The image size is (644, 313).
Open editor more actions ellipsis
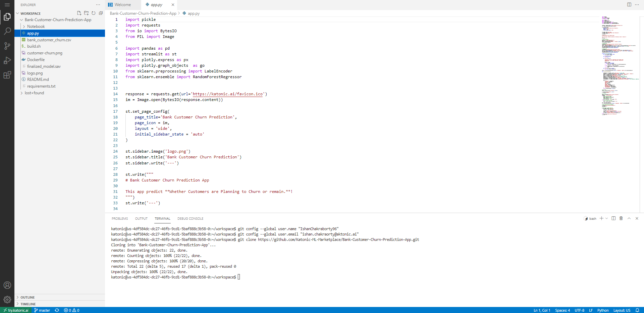[x=637, y=5]
